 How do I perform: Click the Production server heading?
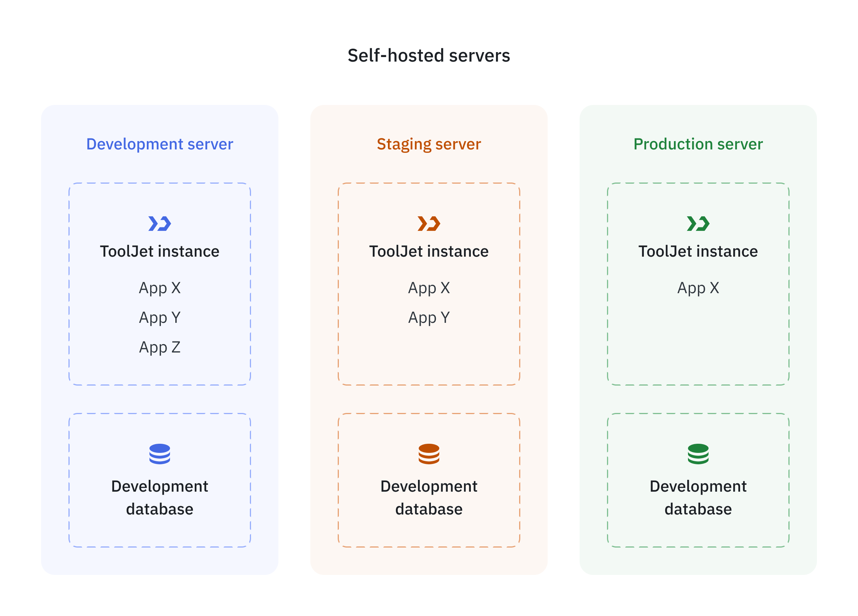698,144
